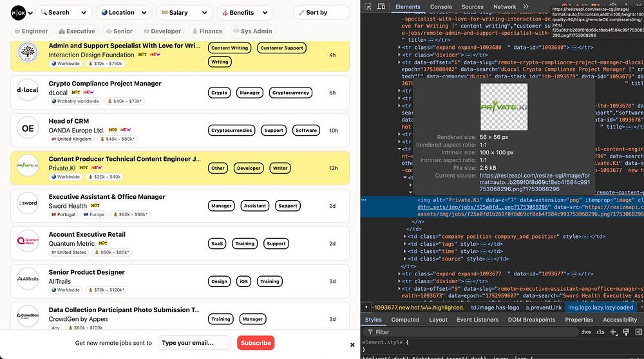Open the Crypto Compliance Project Manager job
644x359 pixels.
(105, 84)
